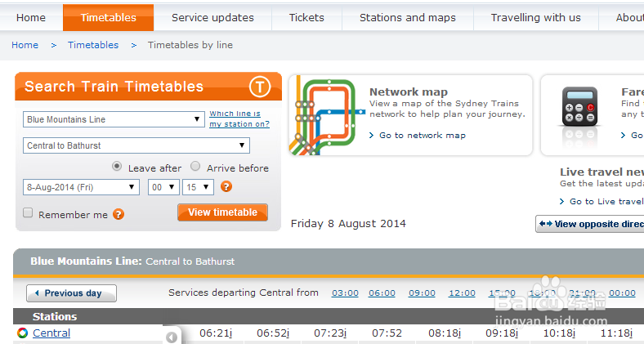Screen dimensions: 644x344
Task: Open the Service updates menu tab
Action: (212, 17)
